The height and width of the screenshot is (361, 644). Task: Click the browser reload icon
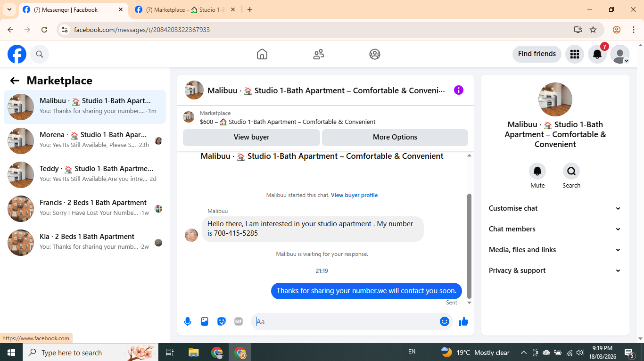tap(44, 30)
